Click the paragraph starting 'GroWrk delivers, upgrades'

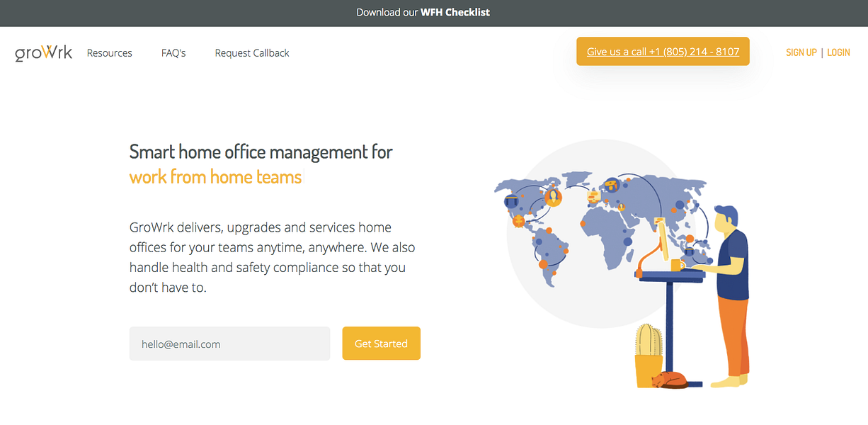pos(273,258)
